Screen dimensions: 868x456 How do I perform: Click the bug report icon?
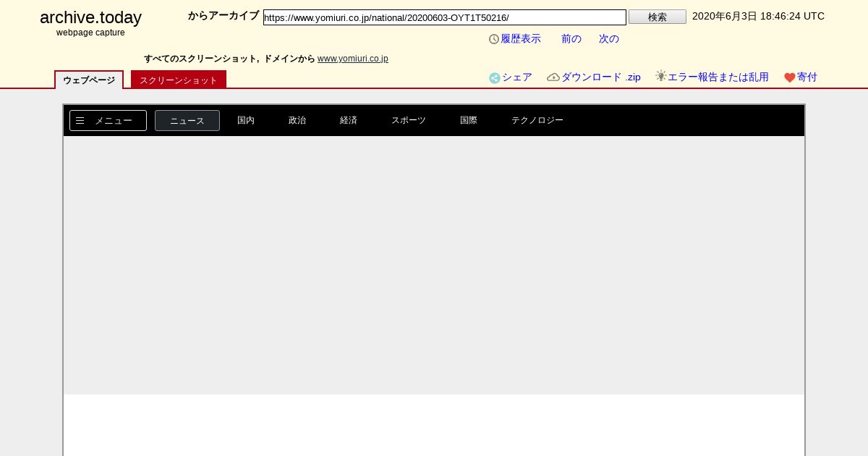coord(661,76)
